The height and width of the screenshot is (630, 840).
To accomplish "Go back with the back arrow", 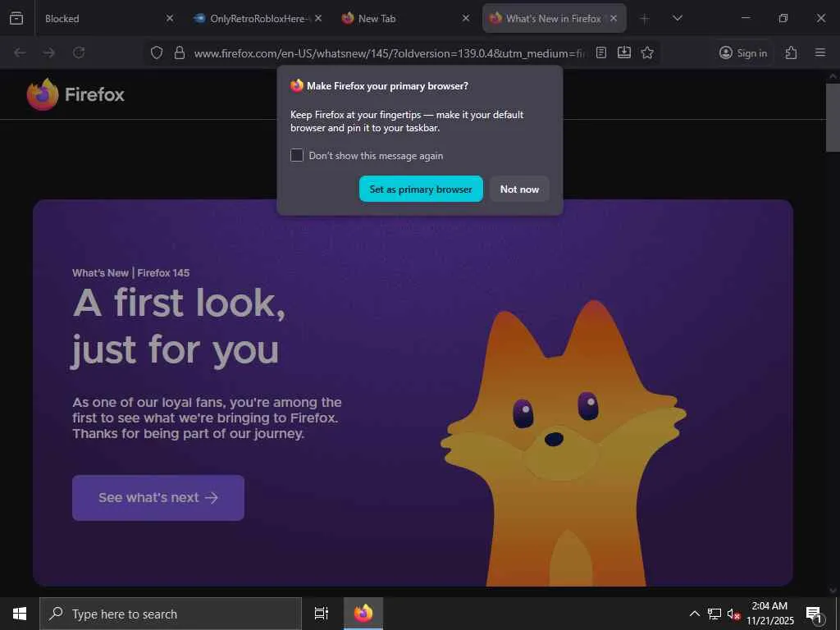I will pyautogui.click(x=20, y=52).
